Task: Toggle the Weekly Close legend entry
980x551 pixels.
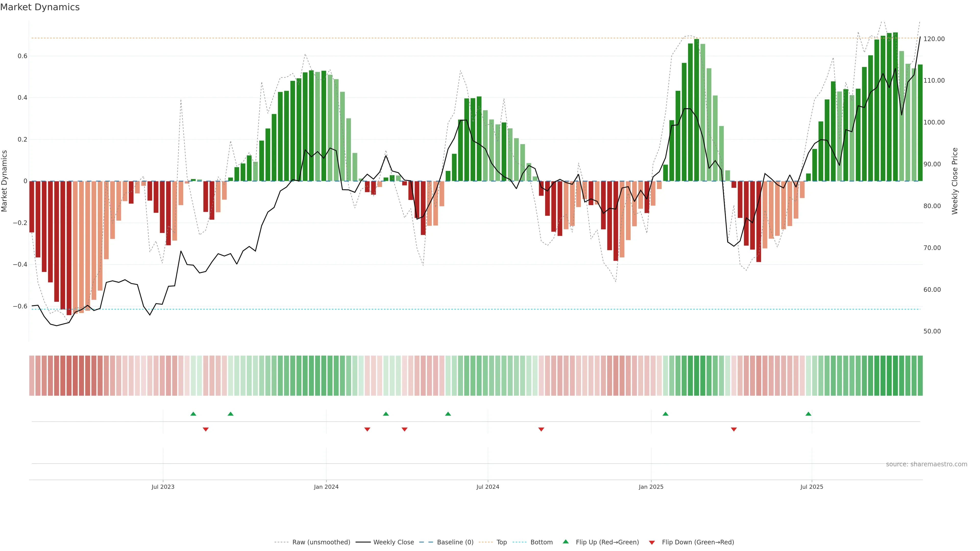Action: [393, 542]
